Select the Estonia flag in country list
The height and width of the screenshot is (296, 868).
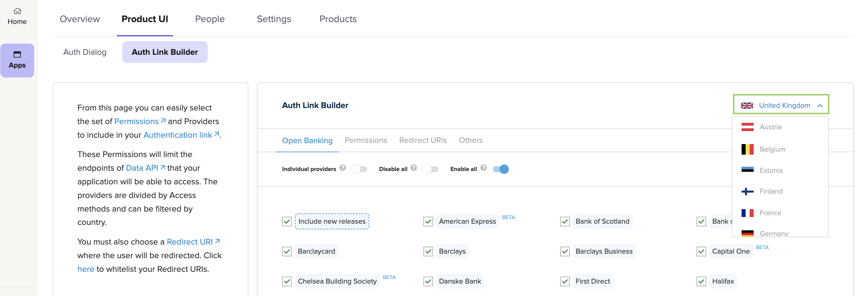click(747, 170)
